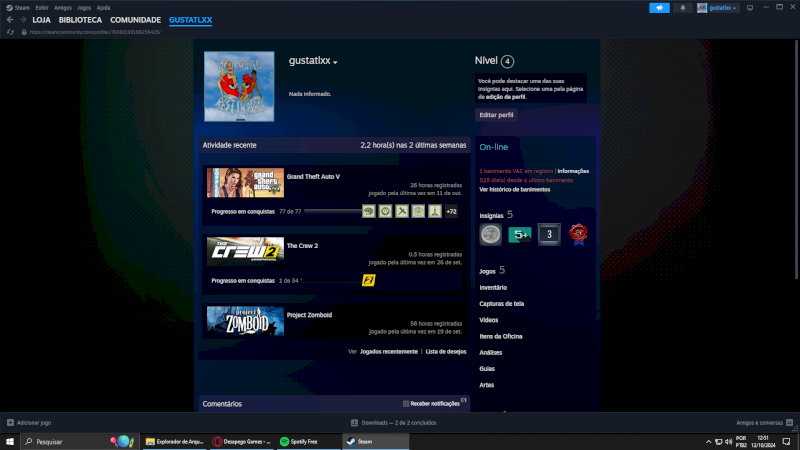The height and width of the screenshot is (450, 800).
Task: Click the Downloads status icon
Action: click(x=354, y=422)
